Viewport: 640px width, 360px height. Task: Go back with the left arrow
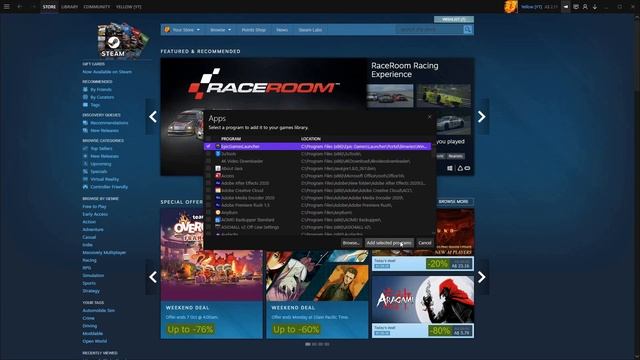[x=20, y=7]
